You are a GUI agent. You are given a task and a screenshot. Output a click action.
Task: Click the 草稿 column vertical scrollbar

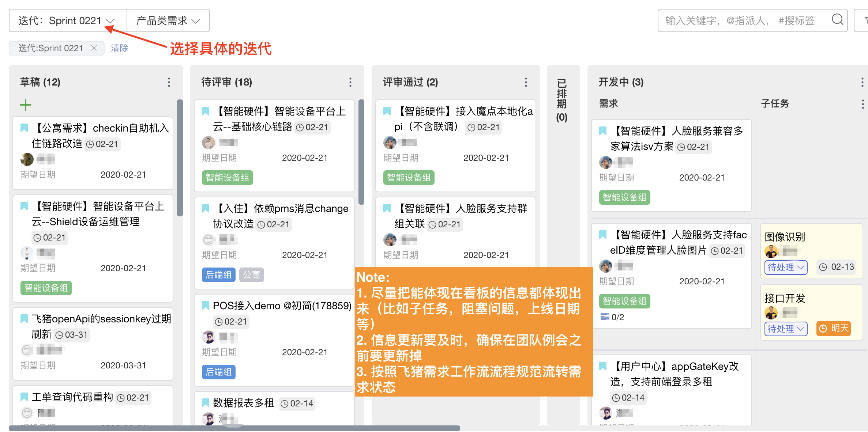180,158
